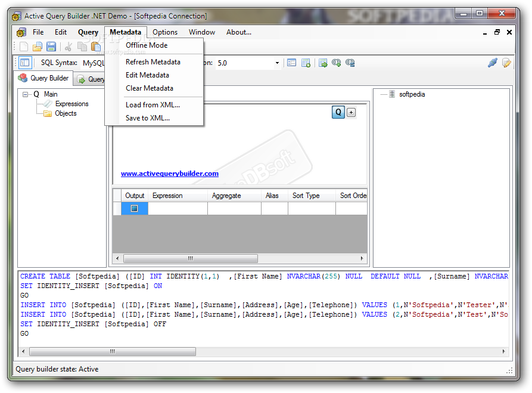The width and height of the screenshot is (532, 393).
Task: Open the SQL Syntax MySQL dropdown
Action: tap(94, 63)
